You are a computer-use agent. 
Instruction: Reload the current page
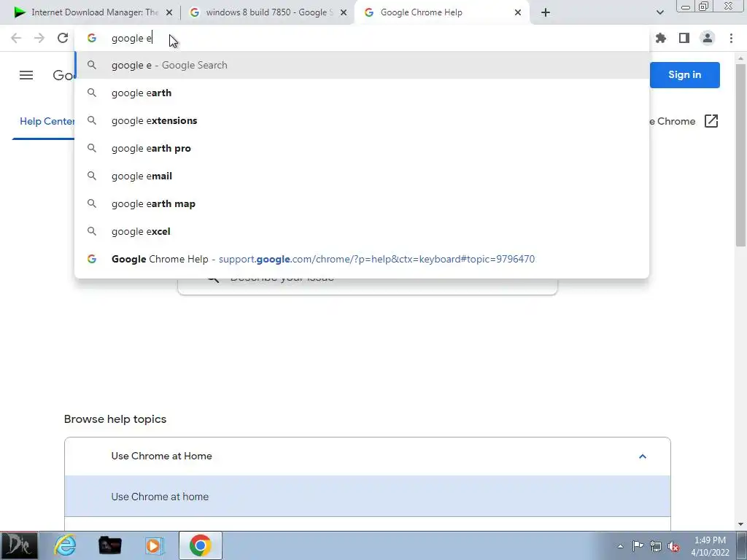(x=63, y=38)
